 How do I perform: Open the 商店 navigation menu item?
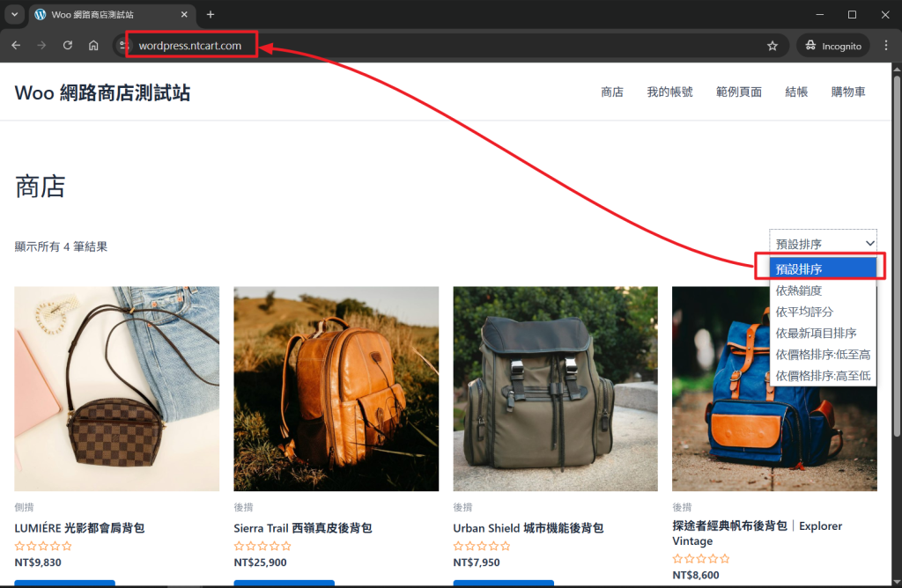tap(612, 92)
